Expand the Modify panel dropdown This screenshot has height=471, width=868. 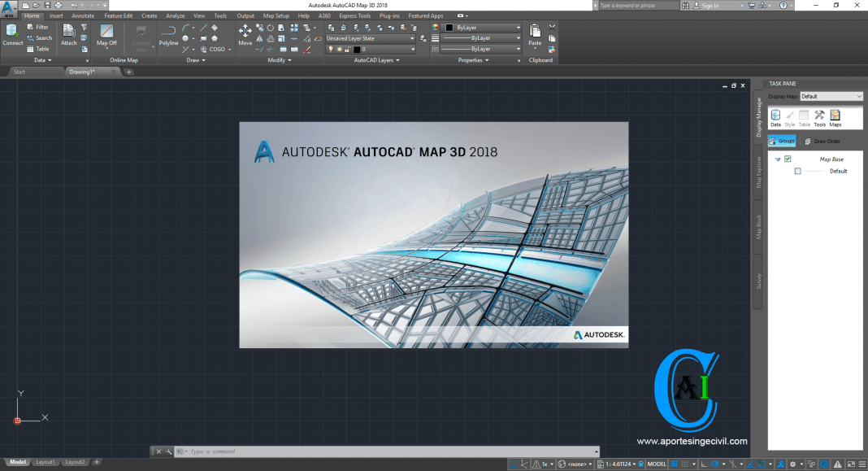(x=279, y=60)
